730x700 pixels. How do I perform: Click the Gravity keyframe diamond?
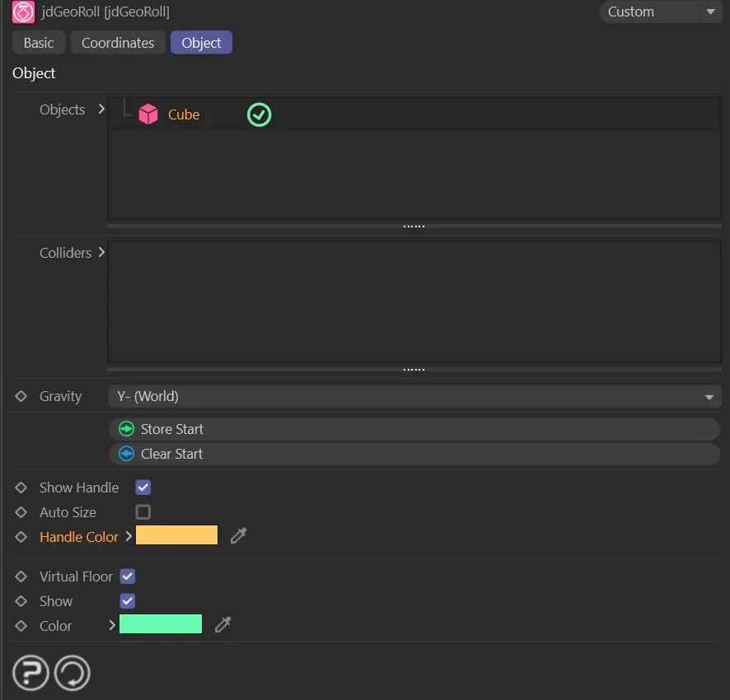click(x=21, y=396)
